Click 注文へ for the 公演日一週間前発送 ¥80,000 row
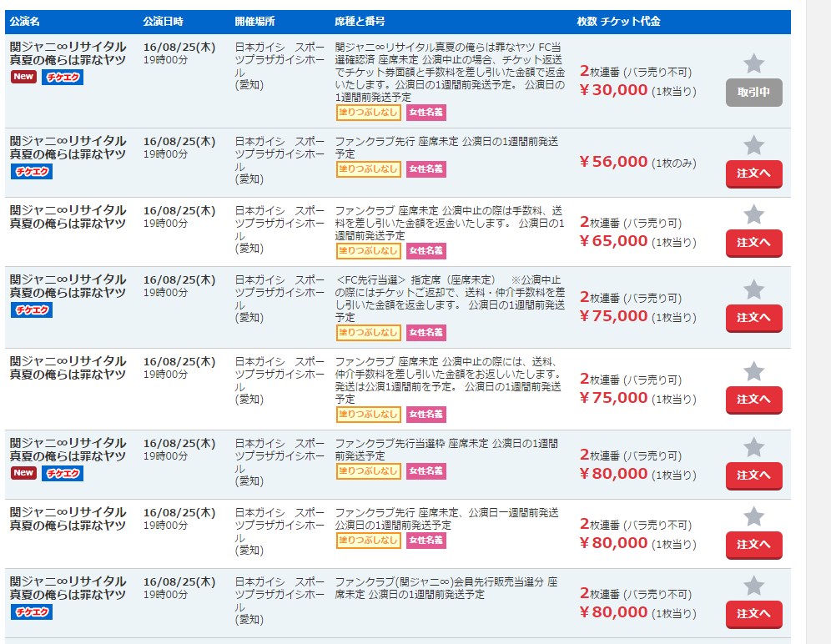831x644 pixels. tap(753, 546)
